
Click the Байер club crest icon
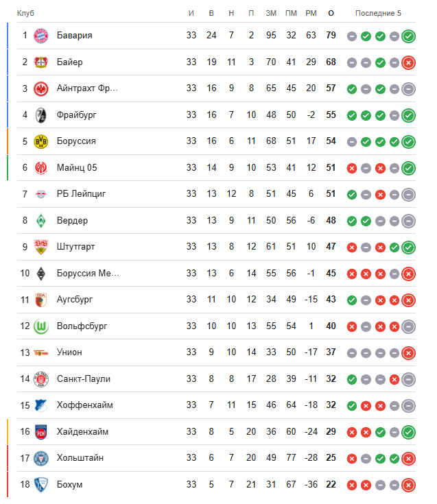point(41,62)
